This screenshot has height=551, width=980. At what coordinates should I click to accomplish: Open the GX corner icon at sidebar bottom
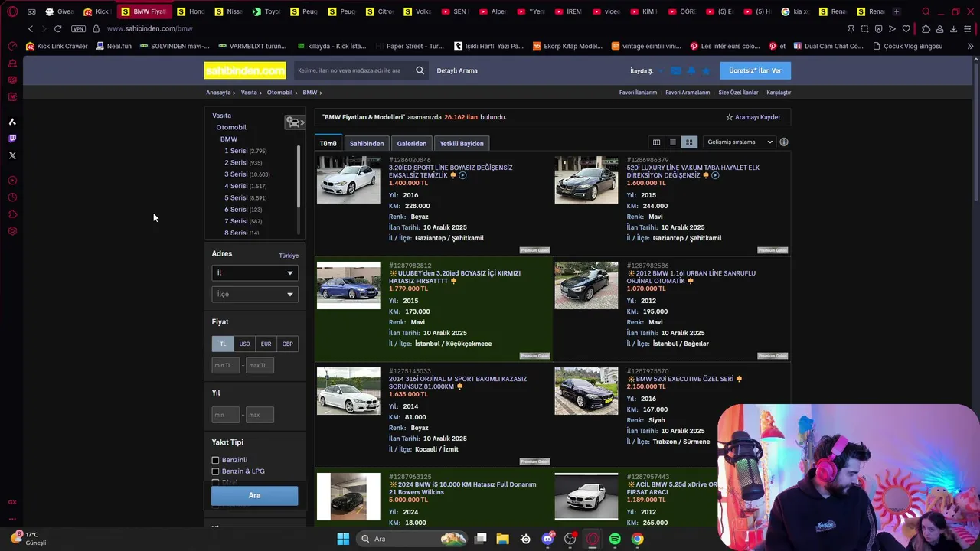click(12, 502)
